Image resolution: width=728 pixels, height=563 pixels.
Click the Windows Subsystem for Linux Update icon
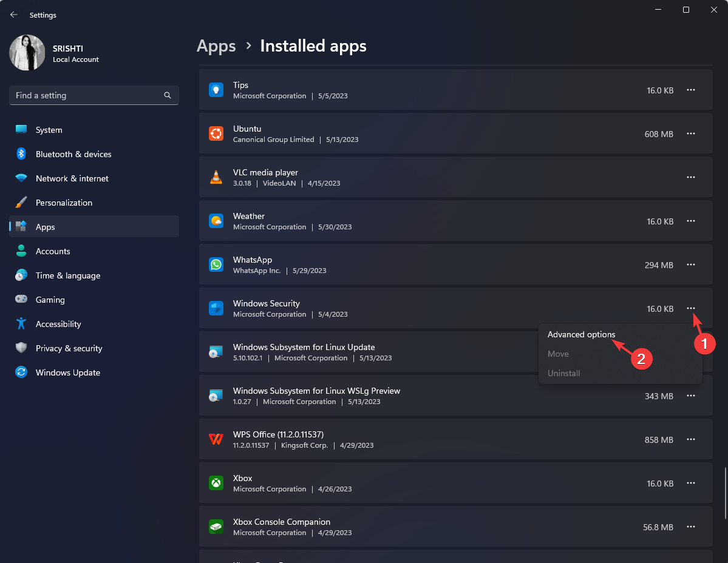coord(216,352)
